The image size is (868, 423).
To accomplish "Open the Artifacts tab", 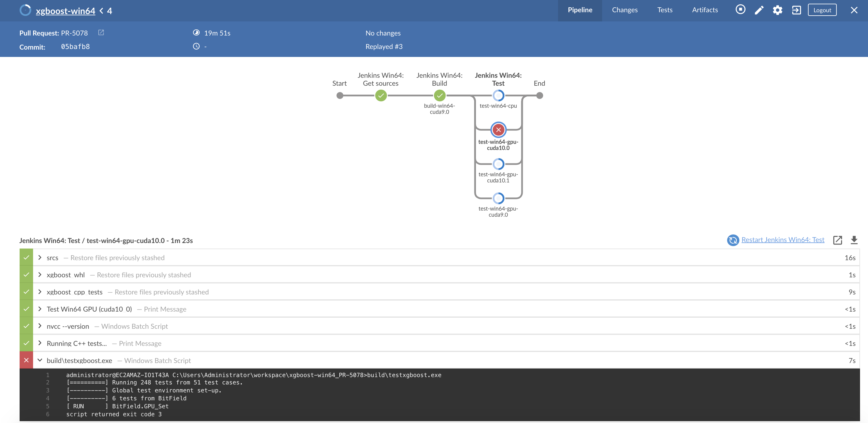I will pos(704,10).
